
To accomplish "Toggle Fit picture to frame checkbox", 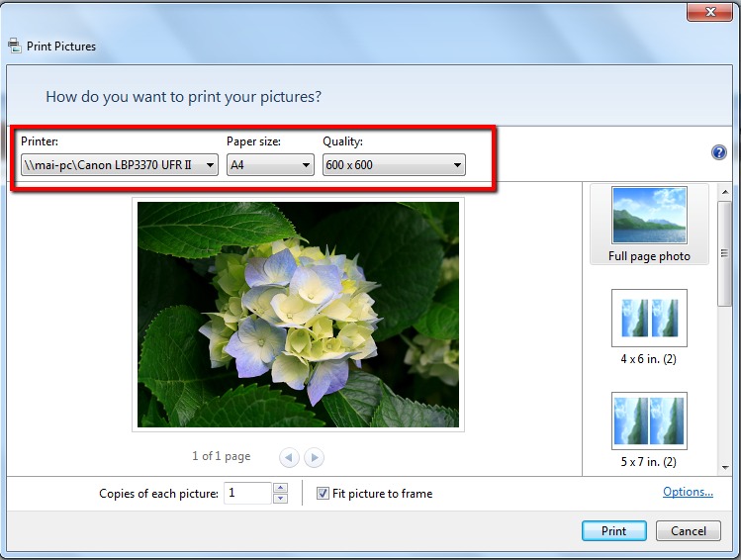I will click(324, 494).
